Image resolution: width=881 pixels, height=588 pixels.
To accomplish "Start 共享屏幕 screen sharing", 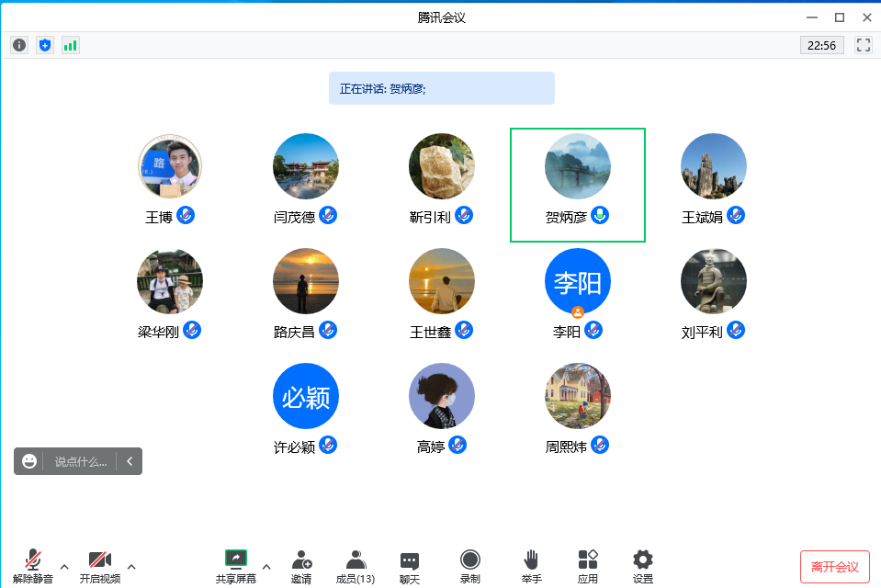I will pyautogui.click(x=236, y=566).
